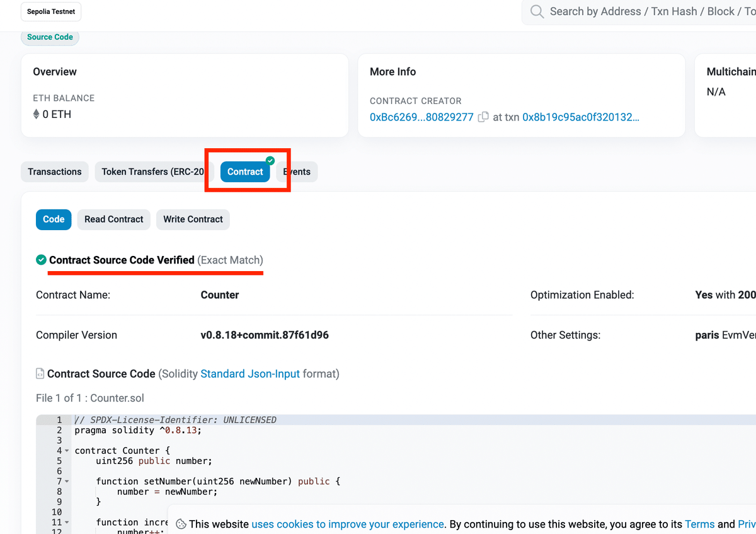Click the Compiler Version label
The width and height of the screenshot is (756, 534).
tap(76, 335)
